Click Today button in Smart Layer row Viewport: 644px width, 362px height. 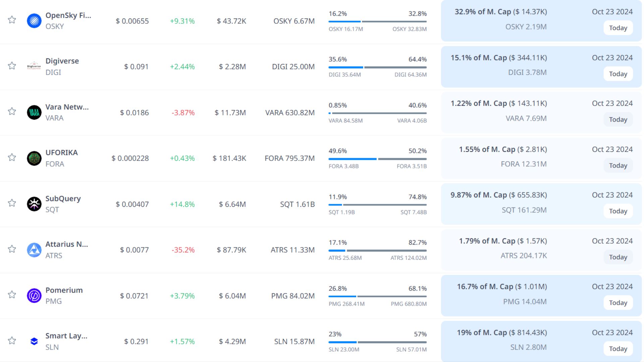(618, 349)
